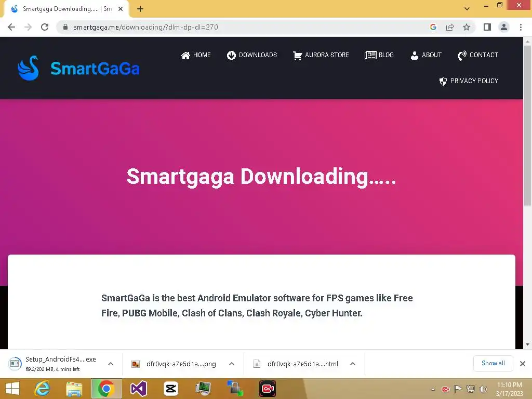
Task: Click the browser forward arrow
Action: tap(28, 27)
